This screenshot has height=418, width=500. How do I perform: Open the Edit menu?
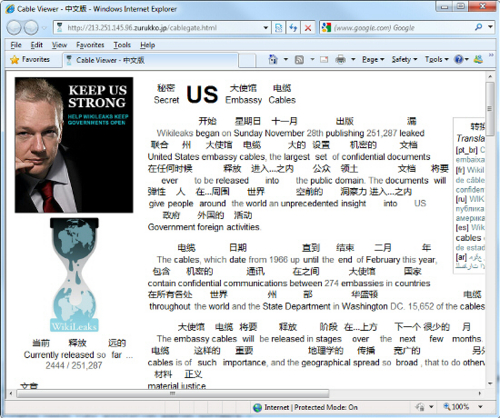point(36,45)
